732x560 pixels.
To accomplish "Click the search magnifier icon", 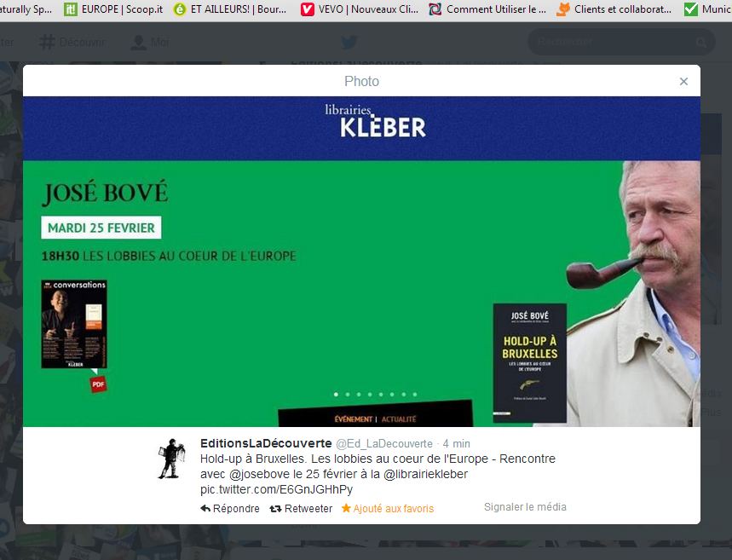I will [702, 42].
